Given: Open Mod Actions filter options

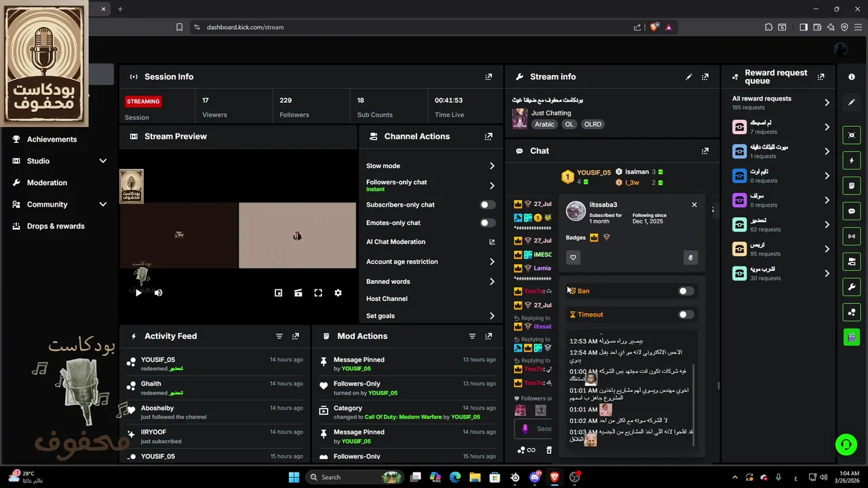Looking at the screenshot, I should click(x=473, y=336).
